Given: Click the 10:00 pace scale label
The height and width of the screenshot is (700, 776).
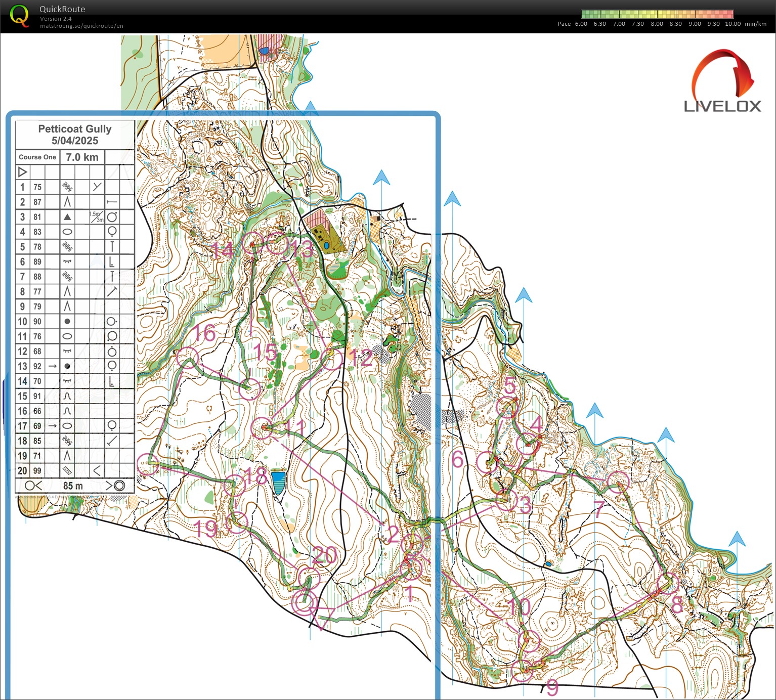Looking at the screenshot, I should point(732,24).
